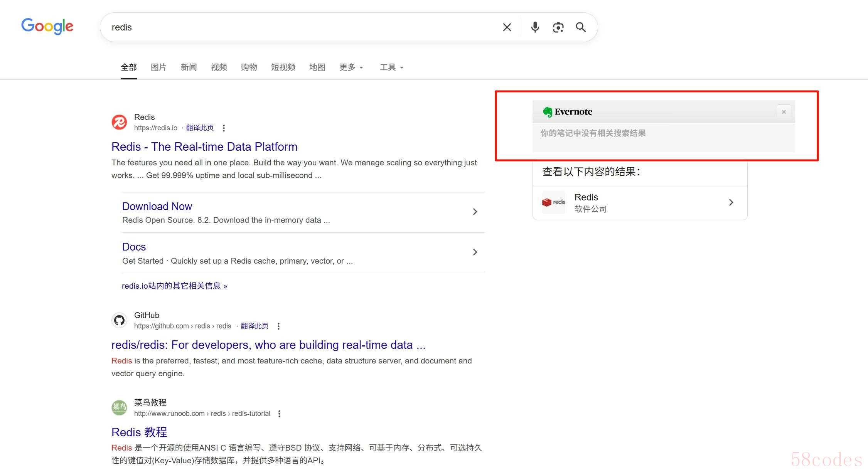Click the Redis logo thumbnail in the card
Image resolution: width=868 pixels, height=471 pixels.
(x=553, y=202)
